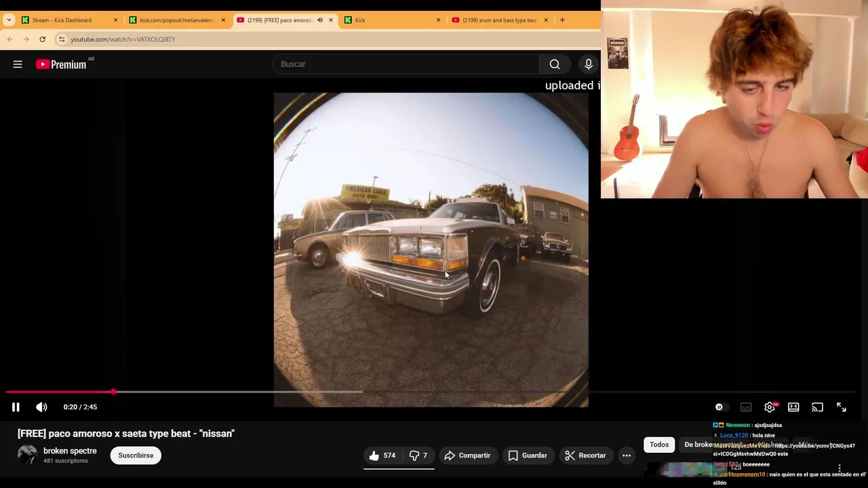Image resolution: width=868 pixels, height=488 pixels.
Task: Close the srum and bass tab
Action: point(546,20)
